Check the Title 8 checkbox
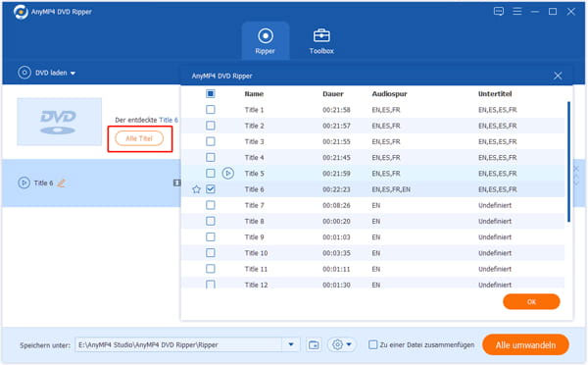The image size is (588, 365). pos(211,221)
